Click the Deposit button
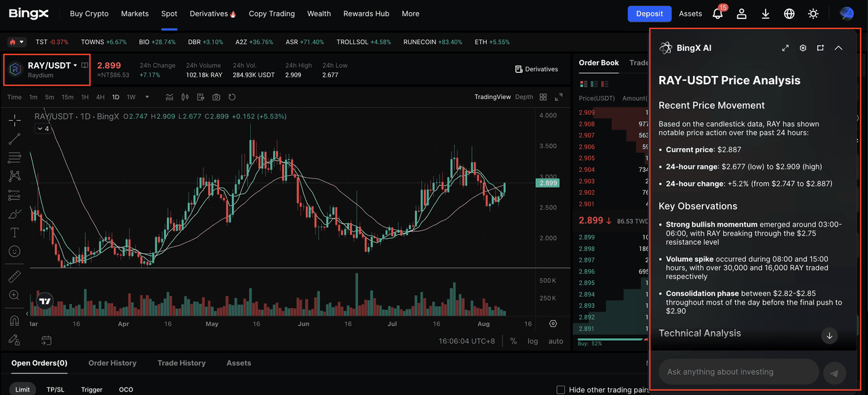This screenshot has height=395, width=868. coord(649,14)
